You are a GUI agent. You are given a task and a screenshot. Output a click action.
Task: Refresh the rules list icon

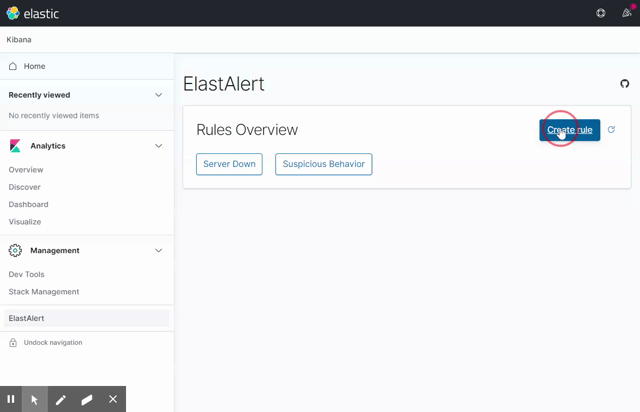pos(611,129)
